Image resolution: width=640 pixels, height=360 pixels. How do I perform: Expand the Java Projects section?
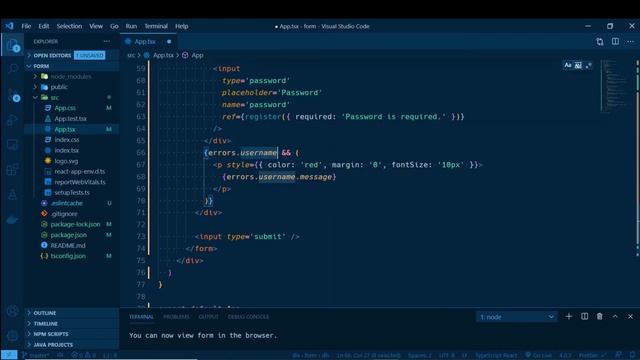(x=72, y=345)
